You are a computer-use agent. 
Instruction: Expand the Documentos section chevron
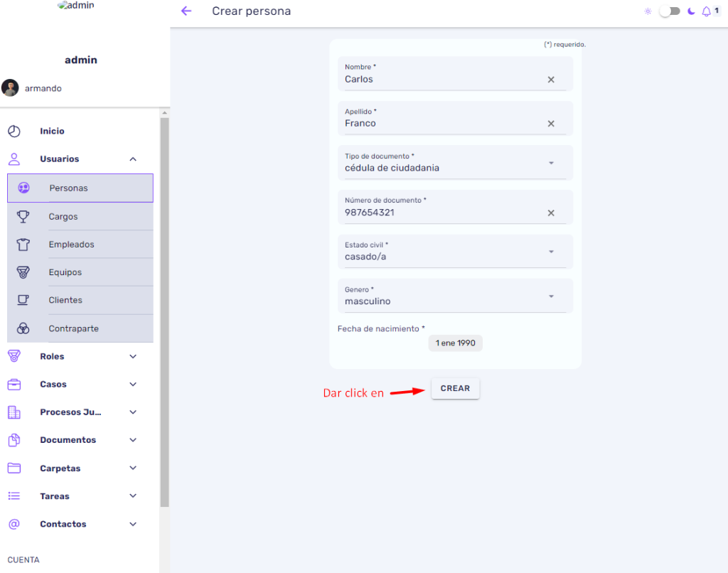tap(133, 440)
